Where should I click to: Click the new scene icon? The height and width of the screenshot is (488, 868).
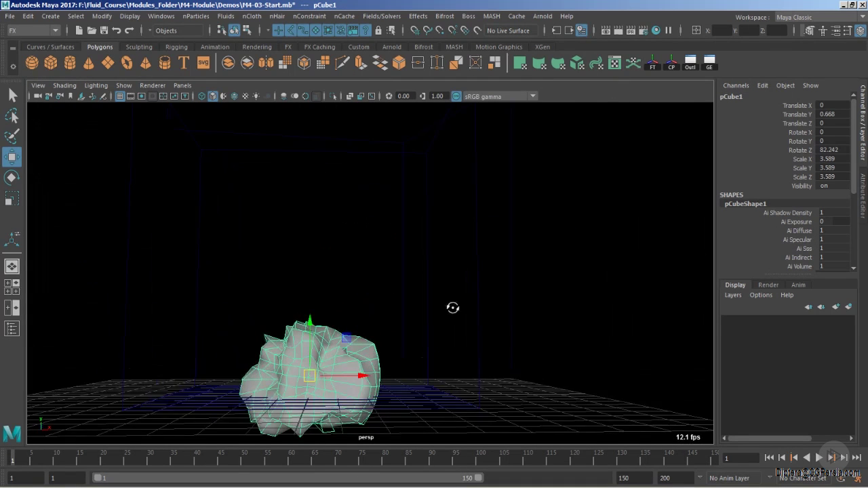pos(79,30)
